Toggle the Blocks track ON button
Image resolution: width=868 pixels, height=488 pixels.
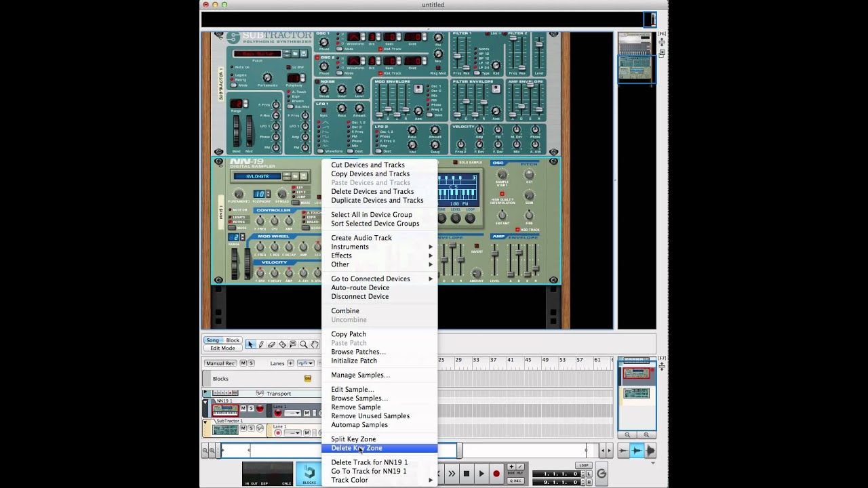tap(308, 379)
